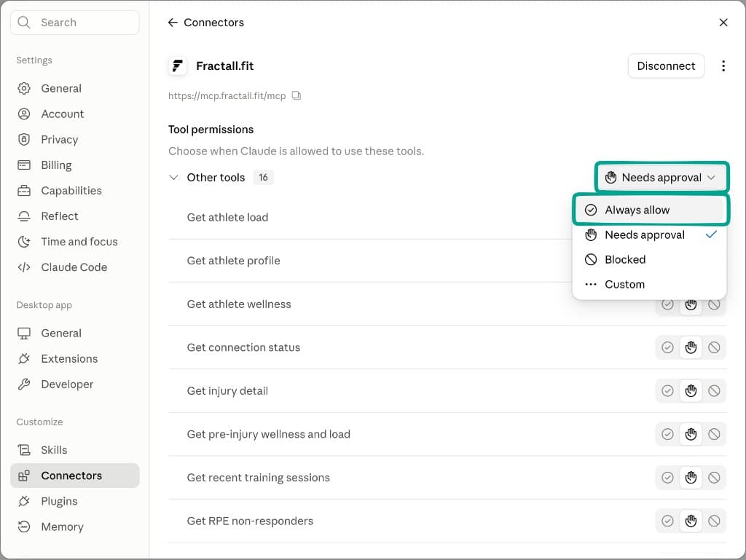Viewport: 746px width, 560px height.
Task: Open Claude Code settings
Action: [75, 267]
